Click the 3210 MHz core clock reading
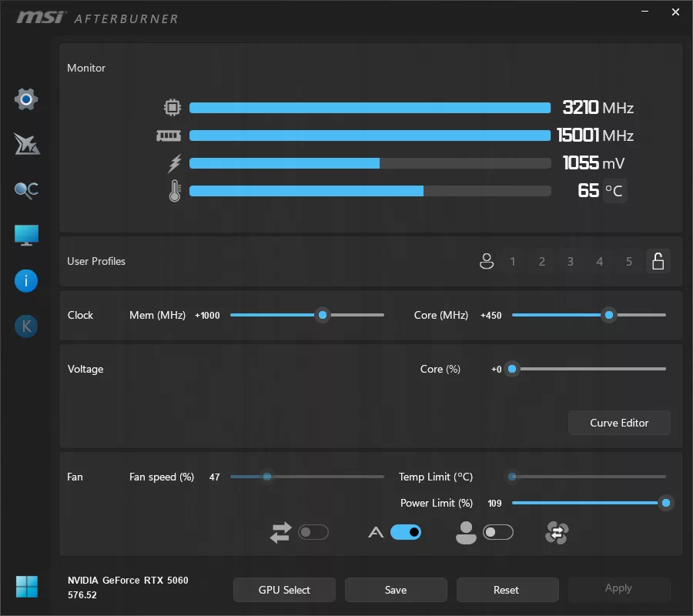The height and width of the screenshot is (616, 693). (598, 107)
